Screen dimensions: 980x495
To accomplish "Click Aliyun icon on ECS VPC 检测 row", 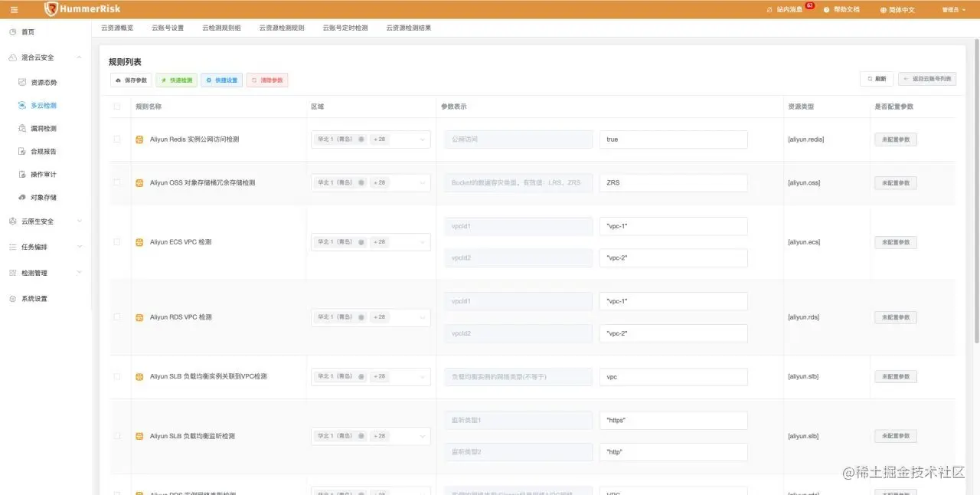I will (x=139, y=242).
